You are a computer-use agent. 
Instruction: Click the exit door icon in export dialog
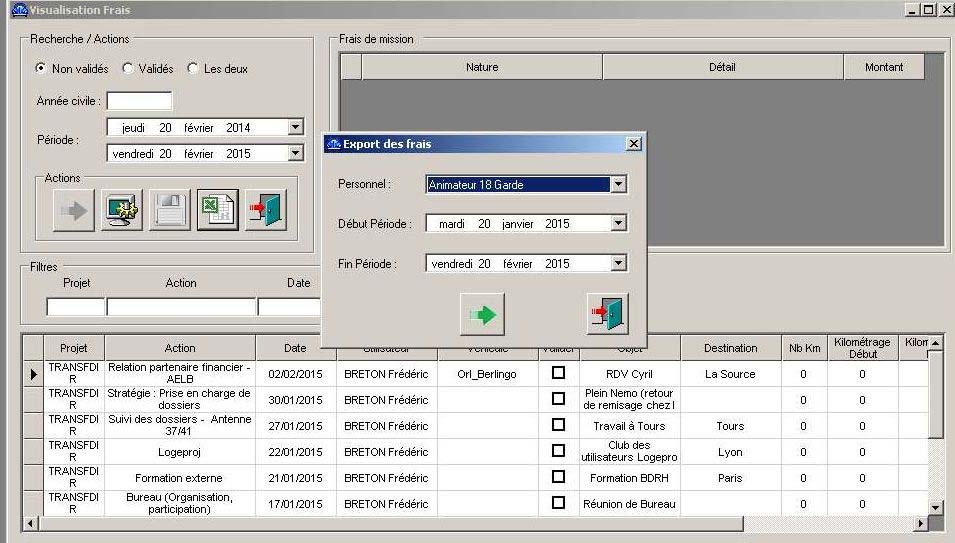point(607,314)
